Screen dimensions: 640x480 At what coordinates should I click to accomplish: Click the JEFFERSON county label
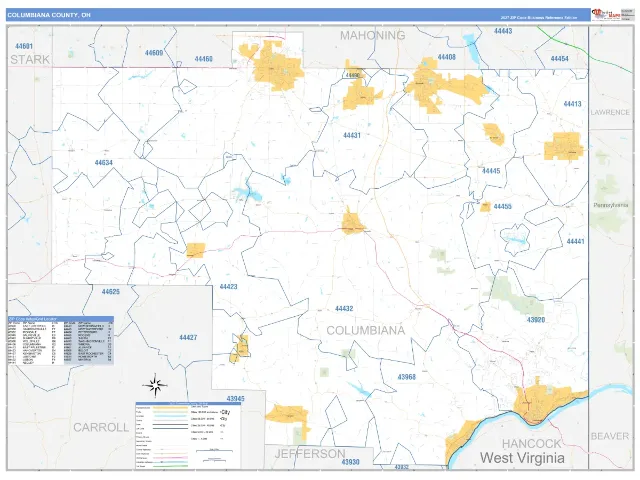(x=310, y=454)
